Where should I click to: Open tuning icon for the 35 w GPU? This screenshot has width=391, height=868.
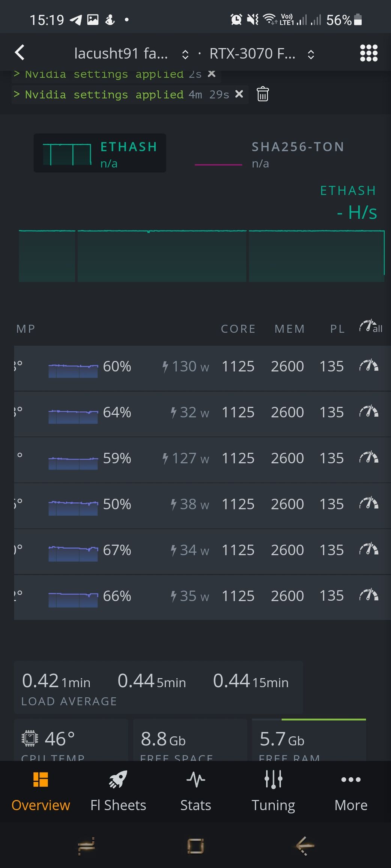369,595
